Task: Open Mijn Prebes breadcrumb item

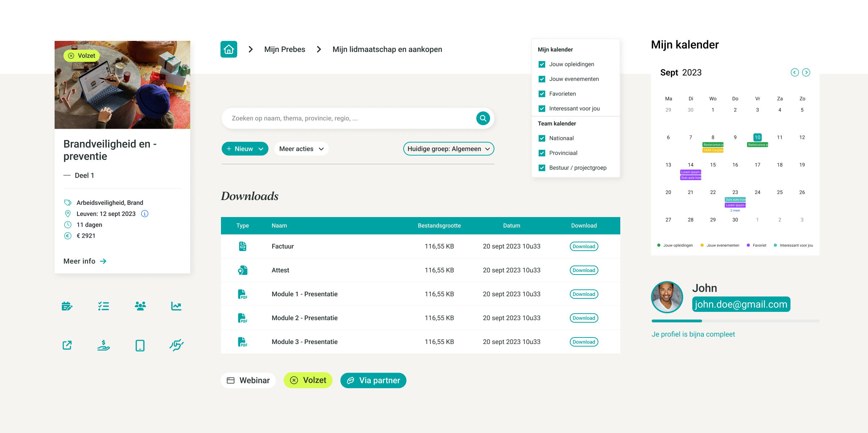Action: (x=285, y=49)
